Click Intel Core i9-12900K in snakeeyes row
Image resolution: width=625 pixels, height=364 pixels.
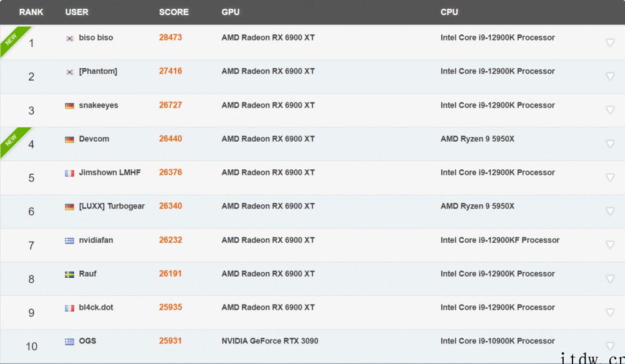pos(497,105)
